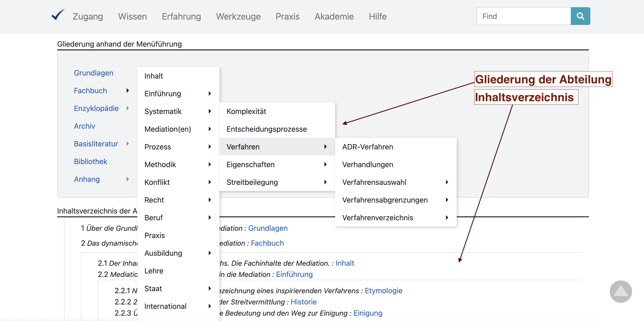Expand the Verfahrensauswahl submenu arrow
Viewport: 644px width, 321px height.
447,182
